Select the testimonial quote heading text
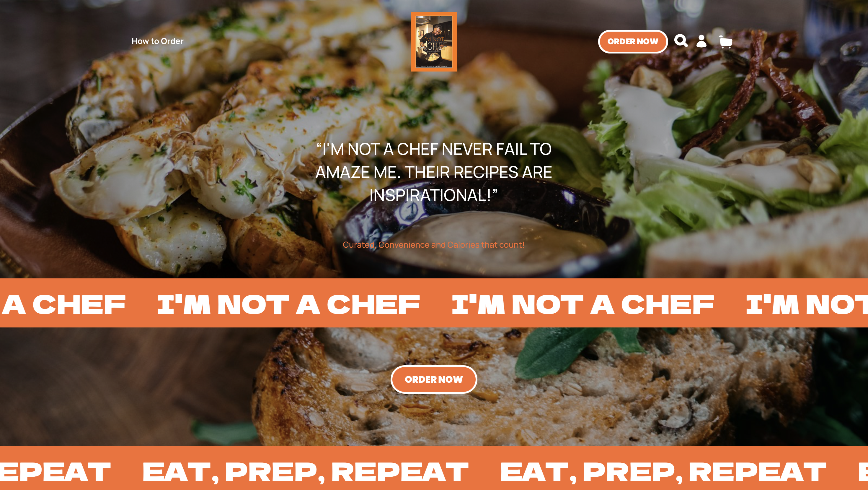The image size is (868, 490). (434, 172)
